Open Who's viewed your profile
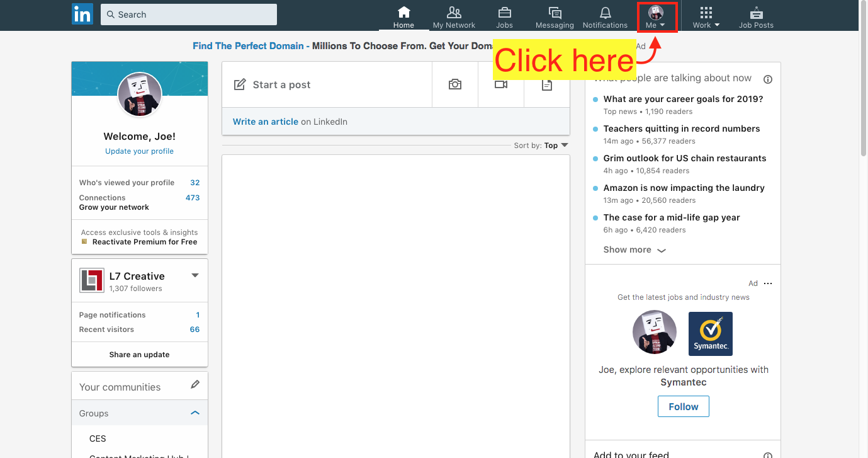Image resolution: width=868 pixels, height=458 pixels. point(140,183)
